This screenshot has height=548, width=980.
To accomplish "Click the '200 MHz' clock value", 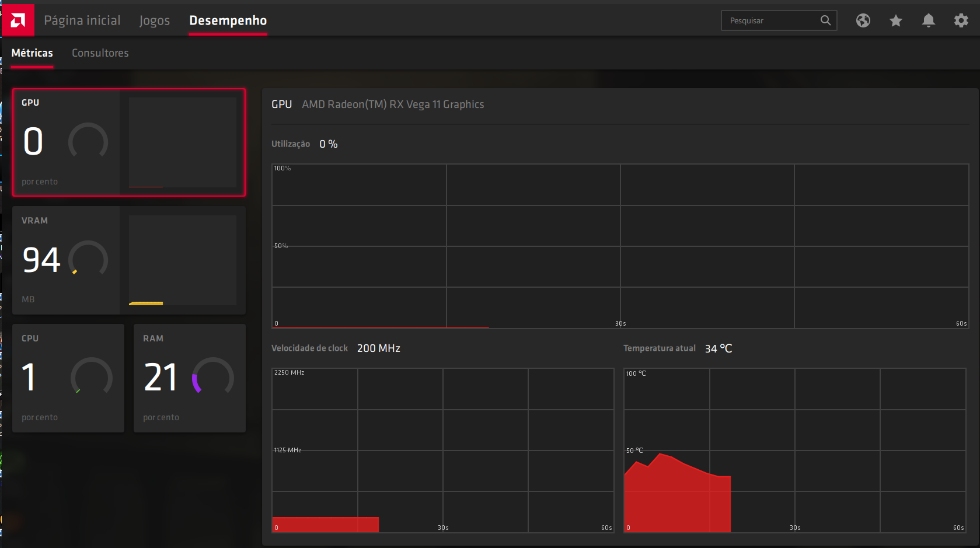I will [x=379, y=348].
